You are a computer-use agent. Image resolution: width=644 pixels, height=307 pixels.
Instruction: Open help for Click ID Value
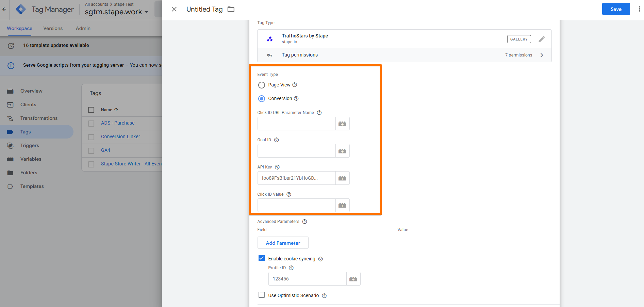(288, 194)
